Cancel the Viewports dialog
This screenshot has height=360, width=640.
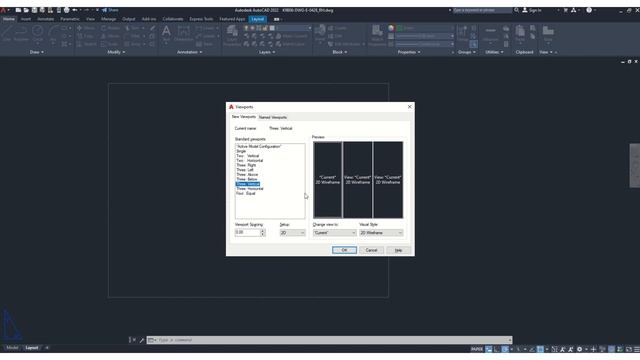click(371, 250)
